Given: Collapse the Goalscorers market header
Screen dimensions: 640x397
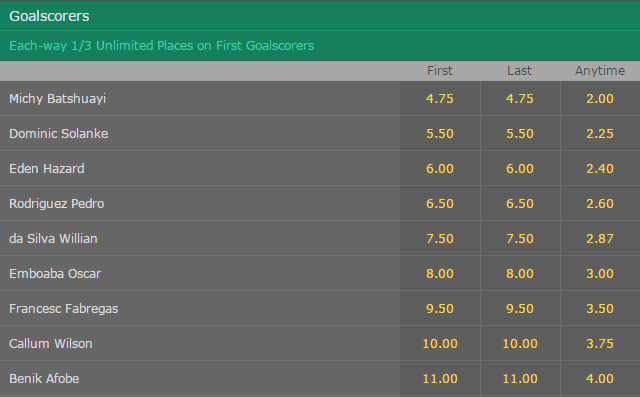Looking at the screenshot, I should click(x=320, y=16).
